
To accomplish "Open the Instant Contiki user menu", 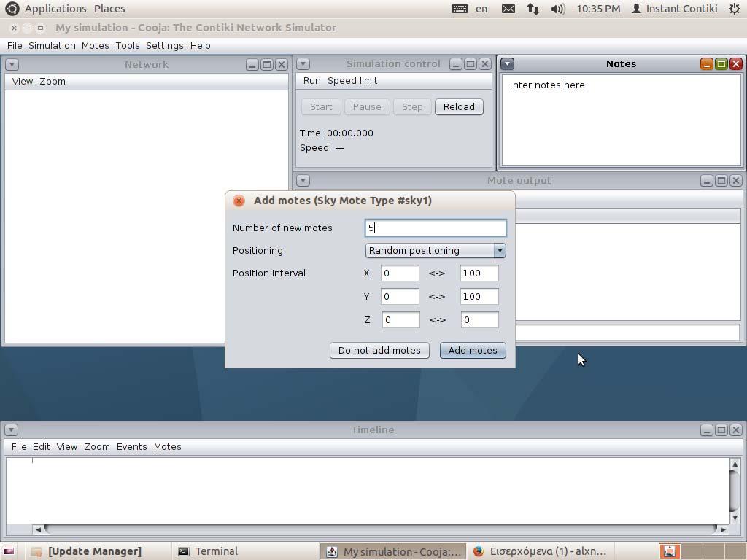I will point(674,9).
